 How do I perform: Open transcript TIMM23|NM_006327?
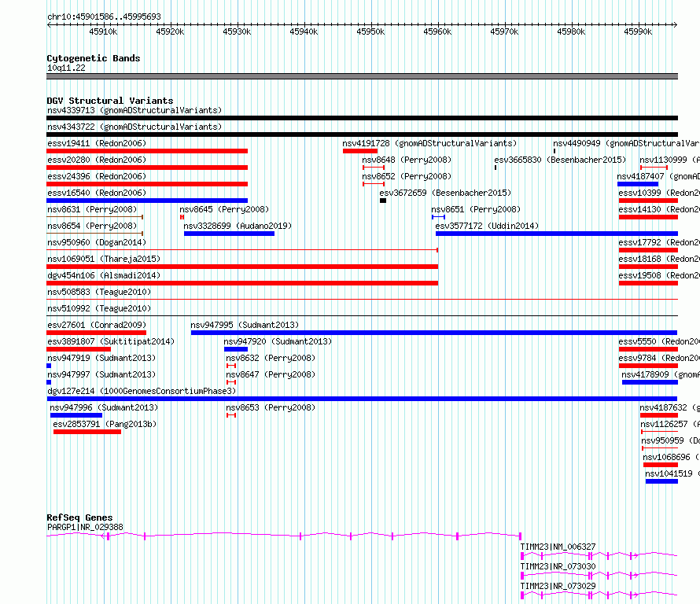pyautogui.click(x=558, y=547)
